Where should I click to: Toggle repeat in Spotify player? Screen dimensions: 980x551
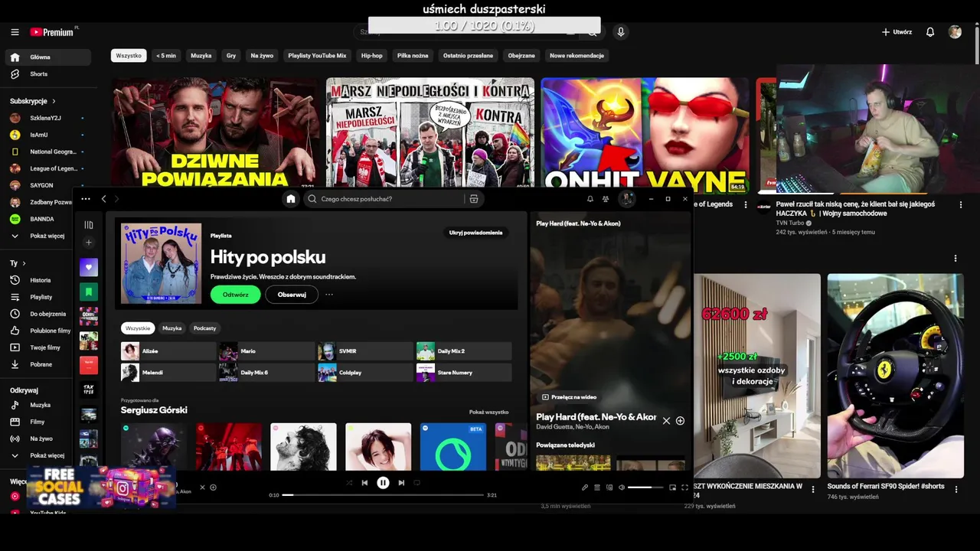tap(417, 483)
